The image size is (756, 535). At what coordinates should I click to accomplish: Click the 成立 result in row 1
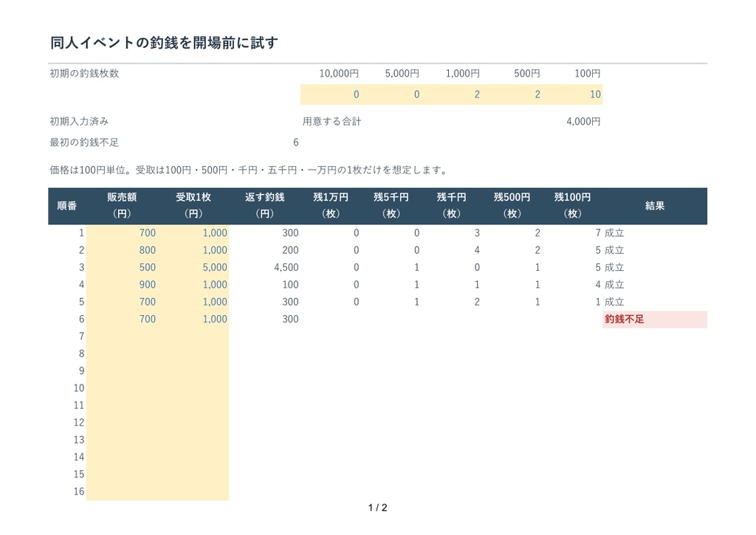[x=614, y=233]
